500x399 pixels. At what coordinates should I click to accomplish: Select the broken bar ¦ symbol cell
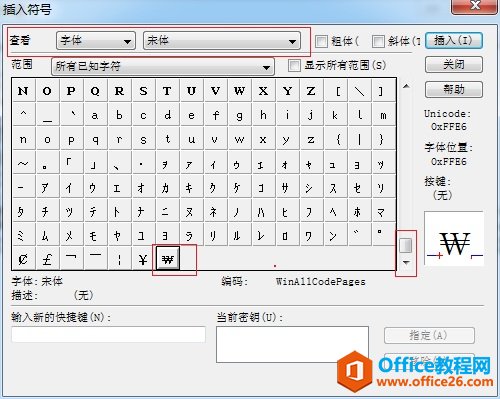click(x=120, y=259)
